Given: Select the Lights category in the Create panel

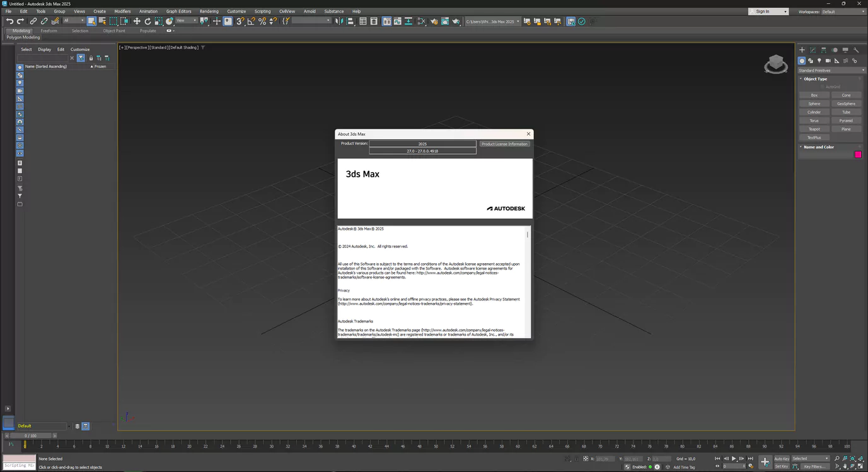Looking at the screenshot, I should click(x=819, y=61).
